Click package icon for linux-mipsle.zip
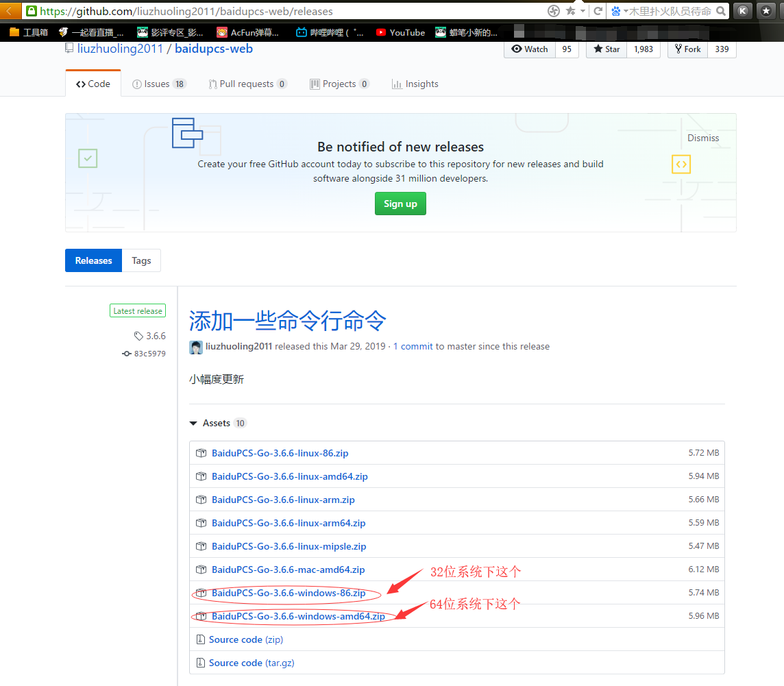 coord(201,546)
